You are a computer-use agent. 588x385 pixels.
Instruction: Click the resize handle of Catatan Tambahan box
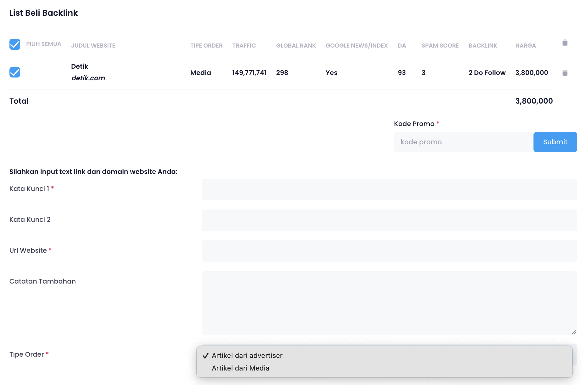tap(574, 332)
